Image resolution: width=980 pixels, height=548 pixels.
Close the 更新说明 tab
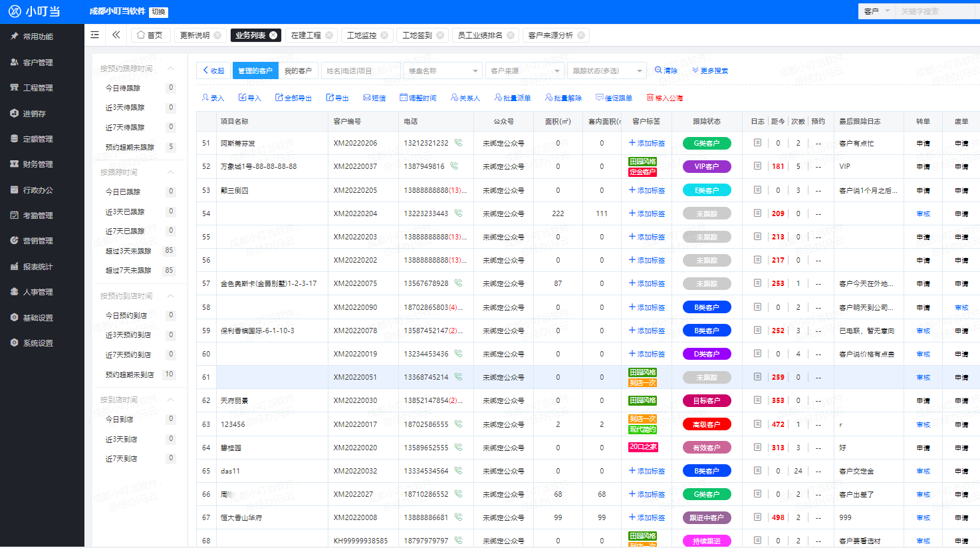click(x=217, y=35)
